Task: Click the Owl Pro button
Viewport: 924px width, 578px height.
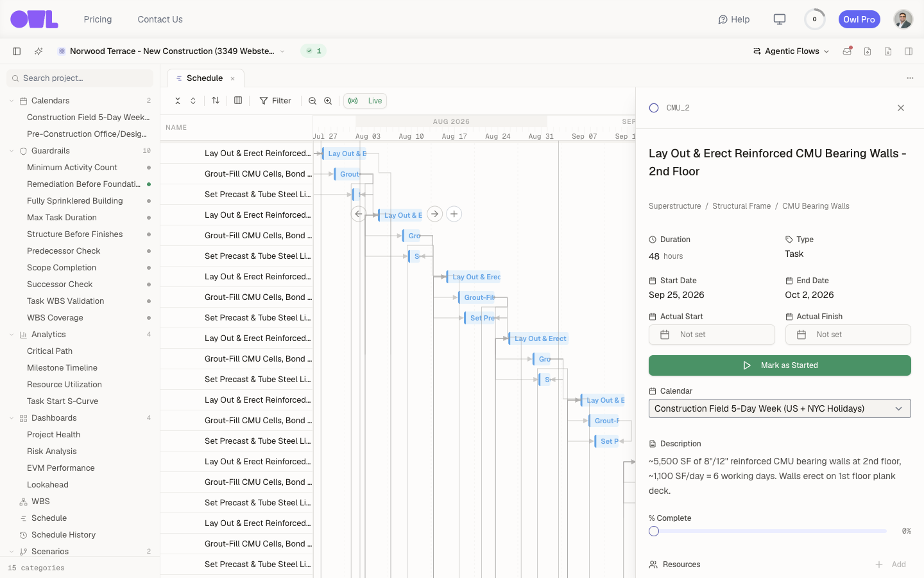Action: [x=859, y=19]
